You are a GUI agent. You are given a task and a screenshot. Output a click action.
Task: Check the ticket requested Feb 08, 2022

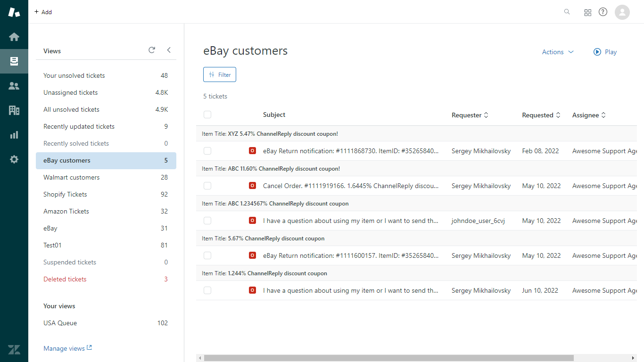pyautogui.click(x=207, y=151)
